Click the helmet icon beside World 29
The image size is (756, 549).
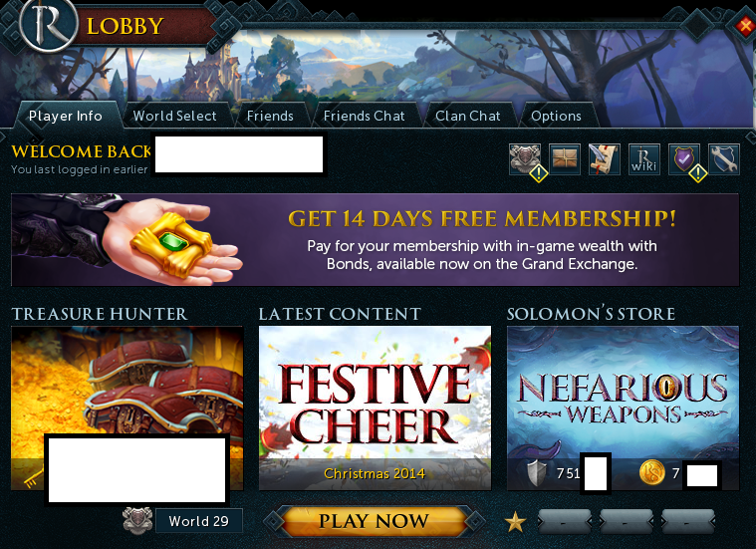tap(137, 520)
